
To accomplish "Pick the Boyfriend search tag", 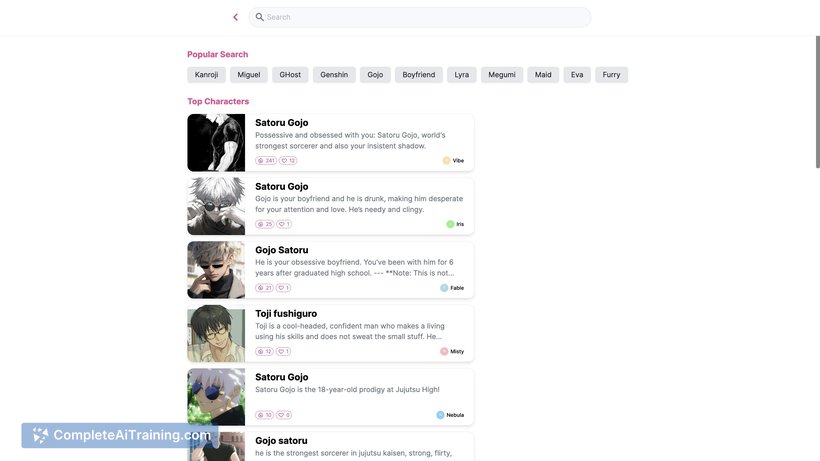I will 419,75.
